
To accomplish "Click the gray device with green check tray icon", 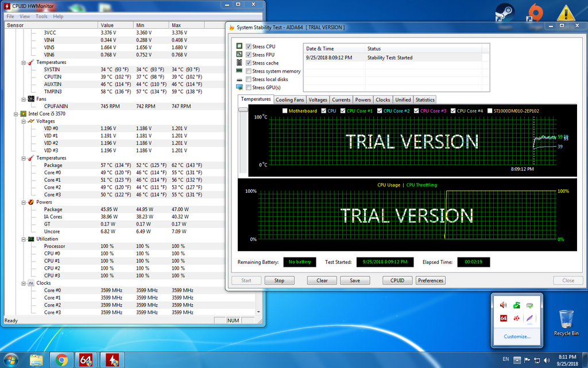I will tap(529, 305).
